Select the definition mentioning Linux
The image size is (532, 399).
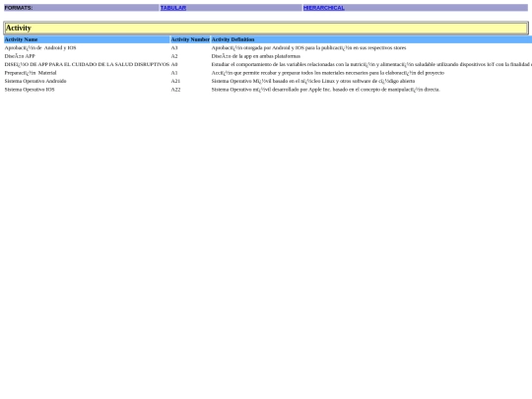pos(313,81)
